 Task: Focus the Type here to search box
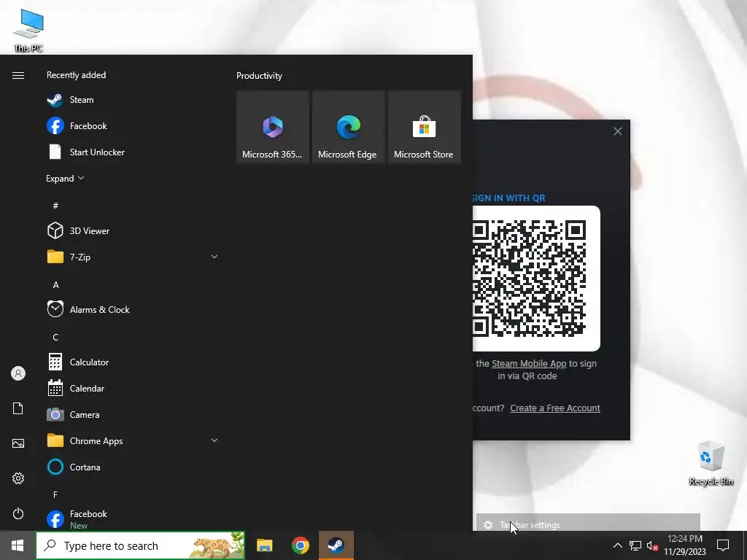coord(141,545)
